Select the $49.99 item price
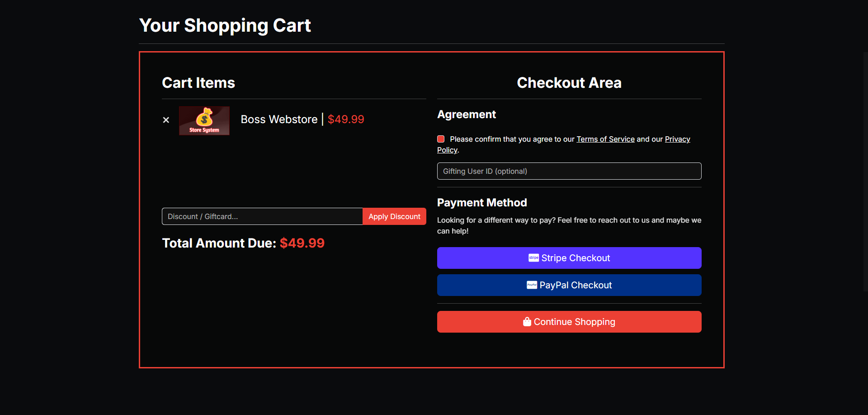 (x=346, y=119)
